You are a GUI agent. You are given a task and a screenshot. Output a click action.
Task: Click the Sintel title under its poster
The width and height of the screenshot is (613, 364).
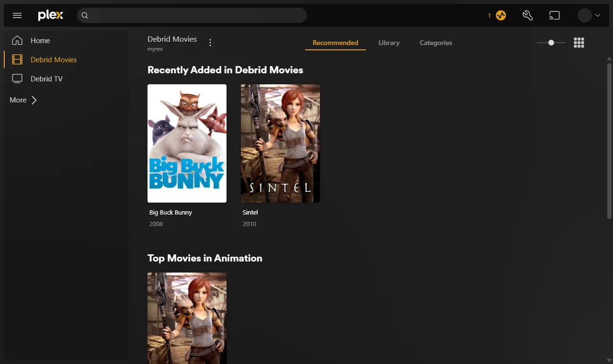click(250, 212)
